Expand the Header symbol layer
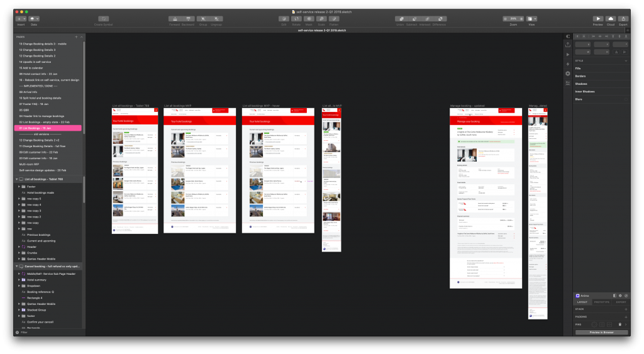The height and width of the screenshot is (354, 644). tap(19, 247)
